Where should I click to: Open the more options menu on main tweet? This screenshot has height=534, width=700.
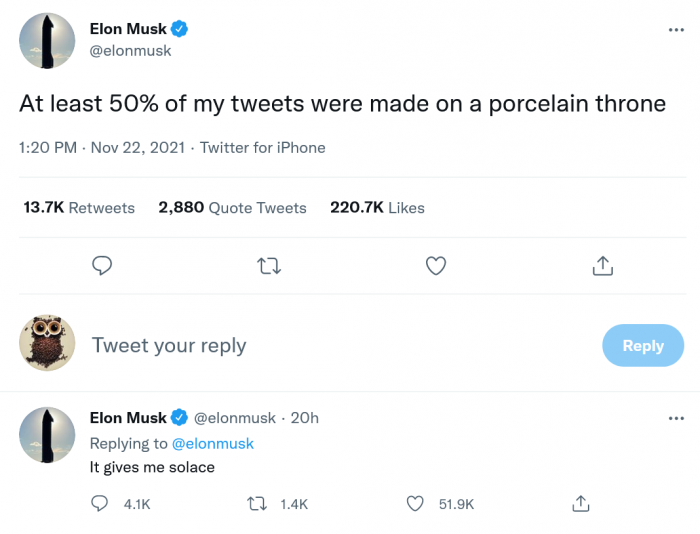676,30
